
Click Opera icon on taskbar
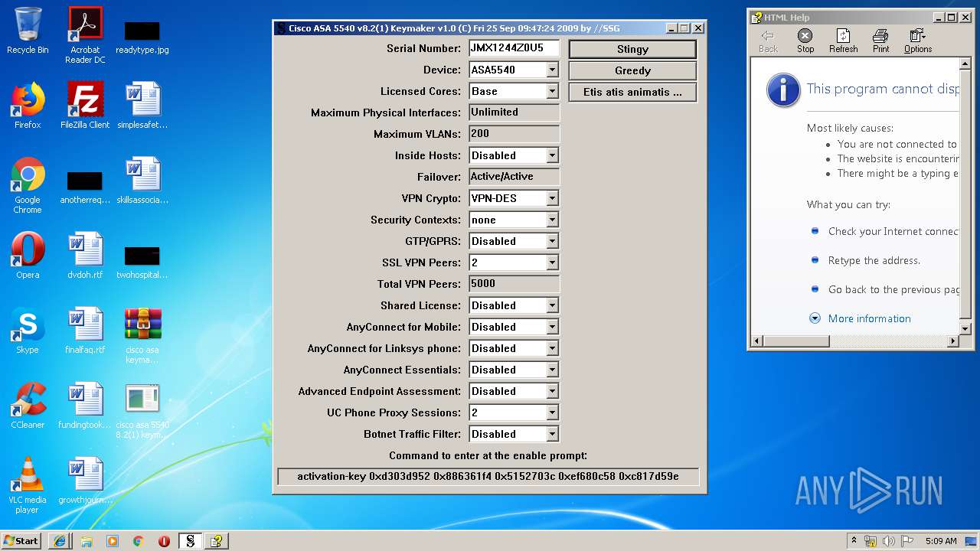[x=165, y=541]
